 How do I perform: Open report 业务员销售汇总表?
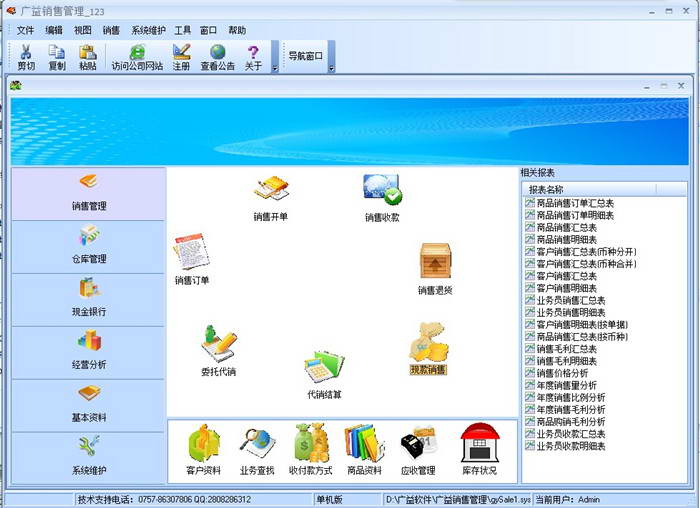coord(571,300)
